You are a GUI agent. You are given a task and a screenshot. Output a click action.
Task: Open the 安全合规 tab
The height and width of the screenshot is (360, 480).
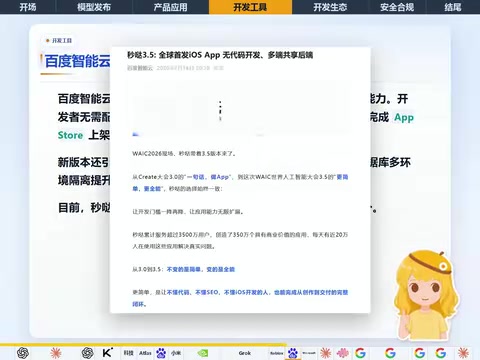coord(397,7)
